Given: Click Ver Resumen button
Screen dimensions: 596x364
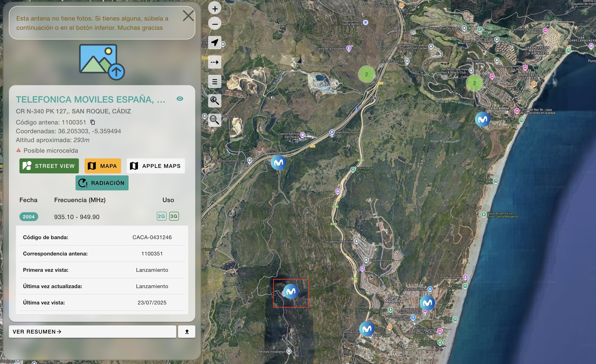Looking at the screenshot, I should coord(92,332).
